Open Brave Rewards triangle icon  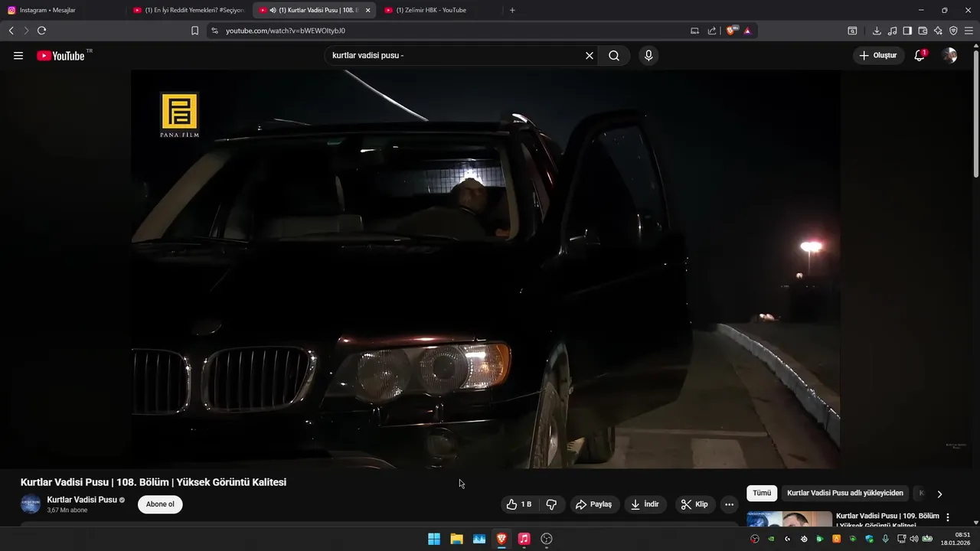point(747,31)
